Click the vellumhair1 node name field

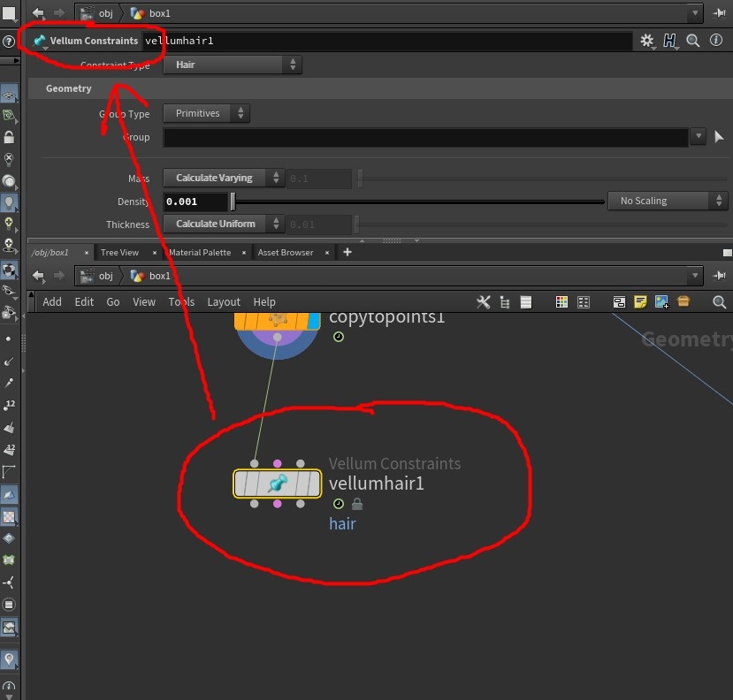coord(387,41)
